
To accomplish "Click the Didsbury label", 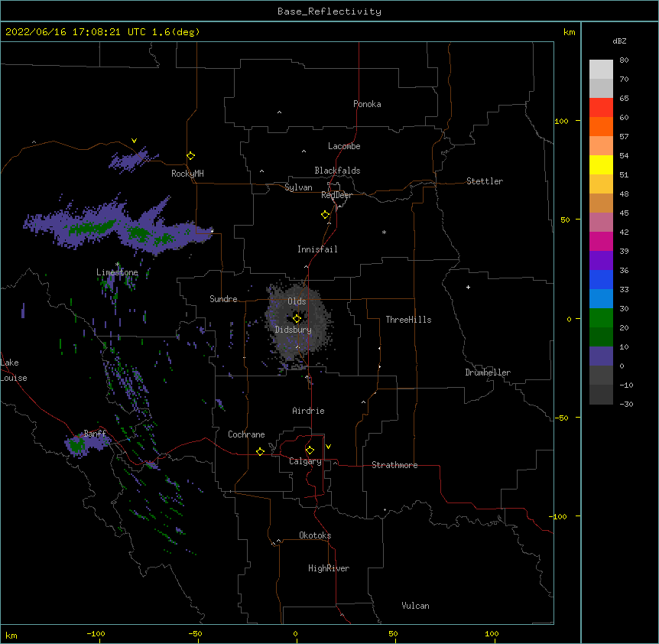I will [x=294, y=330].
